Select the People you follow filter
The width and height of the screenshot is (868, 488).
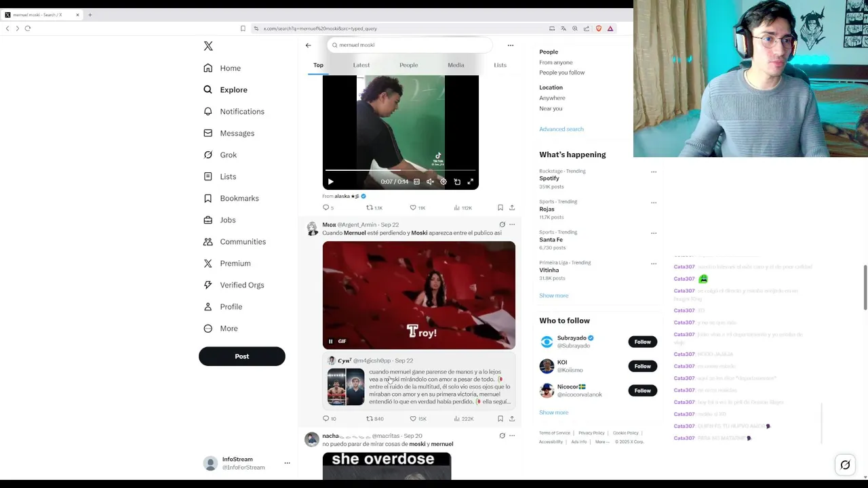561,73
